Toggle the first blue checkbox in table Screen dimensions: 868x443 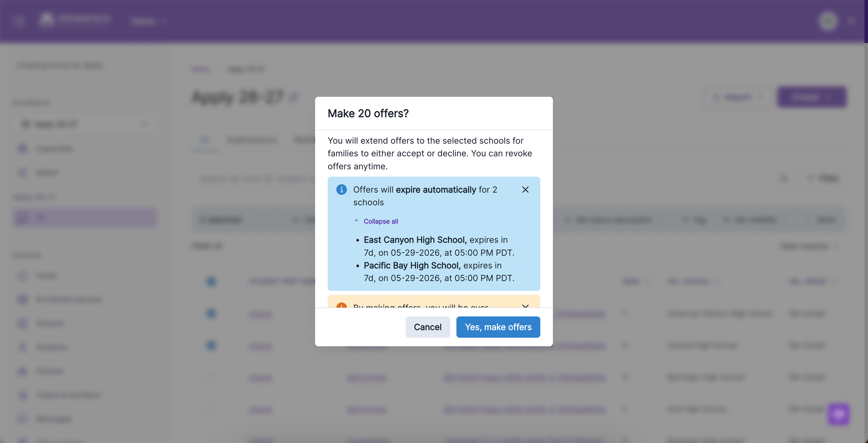(211, 281)
